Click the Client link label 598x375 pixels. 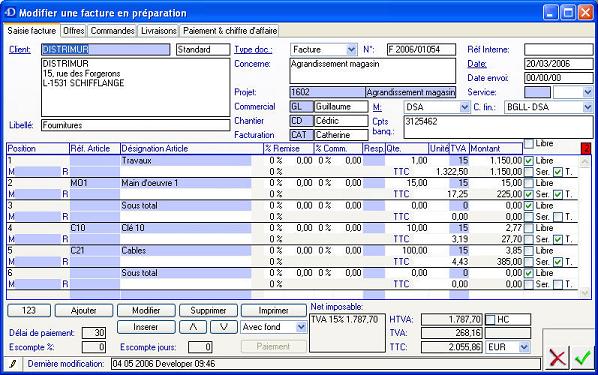point(20,50)
